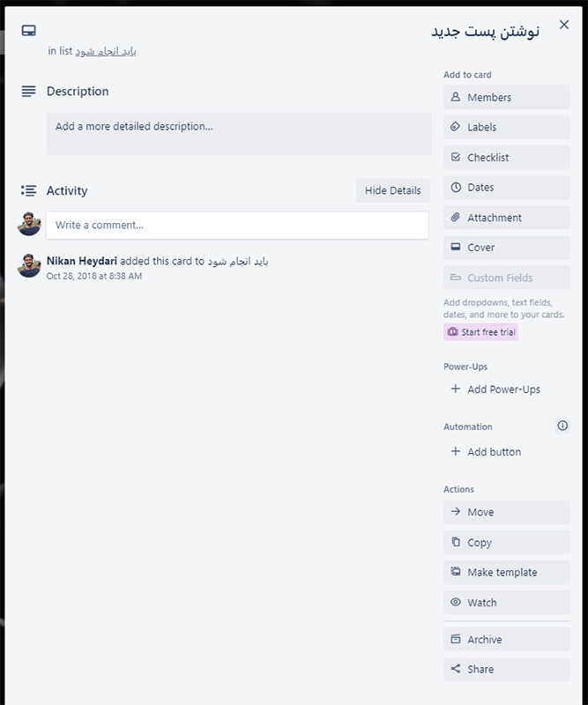588x705 pixels.
Task: Open the Labels tag option
Action: (507, 127)
